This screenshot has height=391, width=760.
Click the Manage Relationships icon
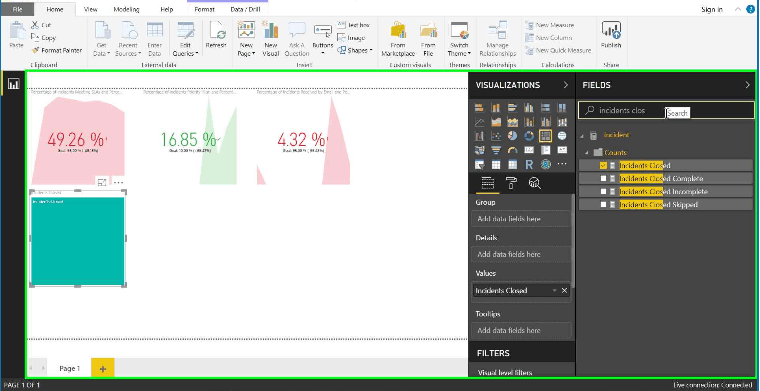pyautogui.click(x=498, y=31)
